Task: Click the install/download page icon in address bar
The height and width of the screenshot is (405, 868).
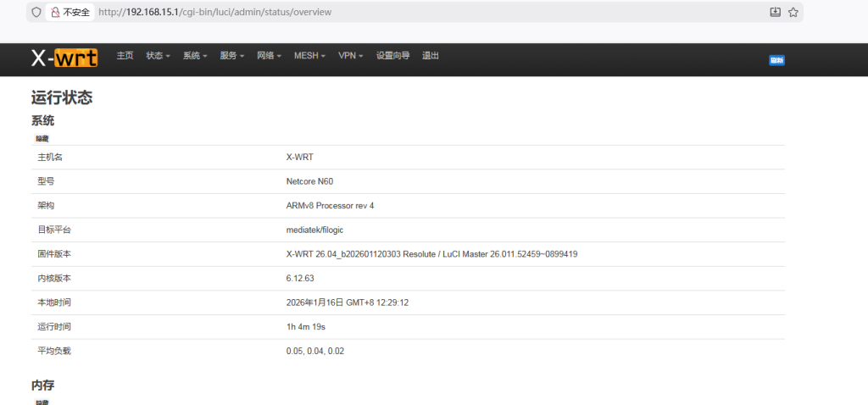Action: [x=775, y=12]
